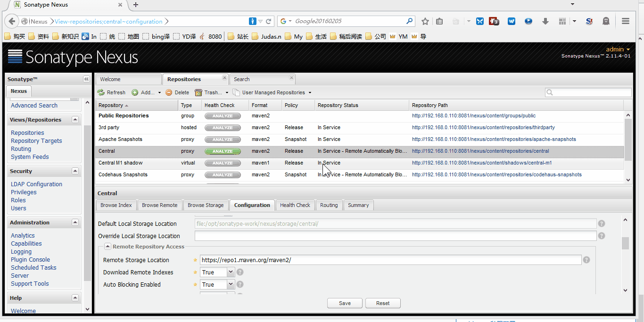Collapse the Remote Repository Access section
The height and width of the screenshot is (322, 644).
(x=107, y=247)
